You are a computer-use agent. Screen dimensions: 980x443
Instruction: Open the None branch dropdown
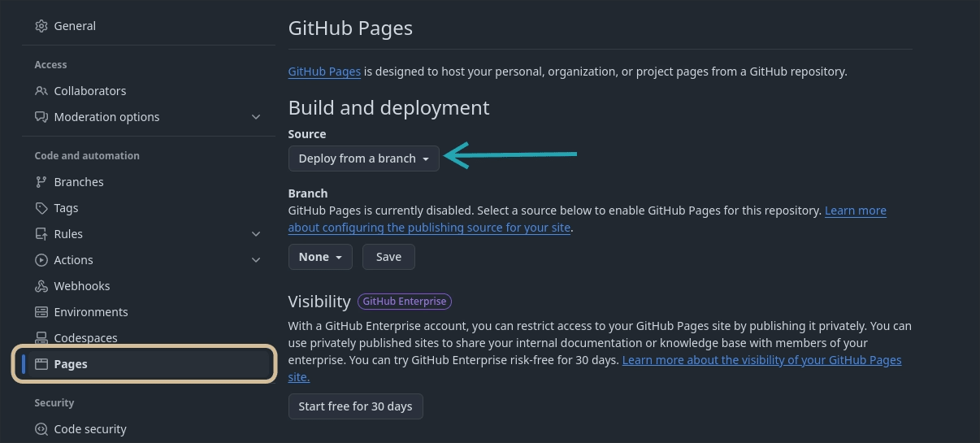pyautogui.click(x=320, y=257)
